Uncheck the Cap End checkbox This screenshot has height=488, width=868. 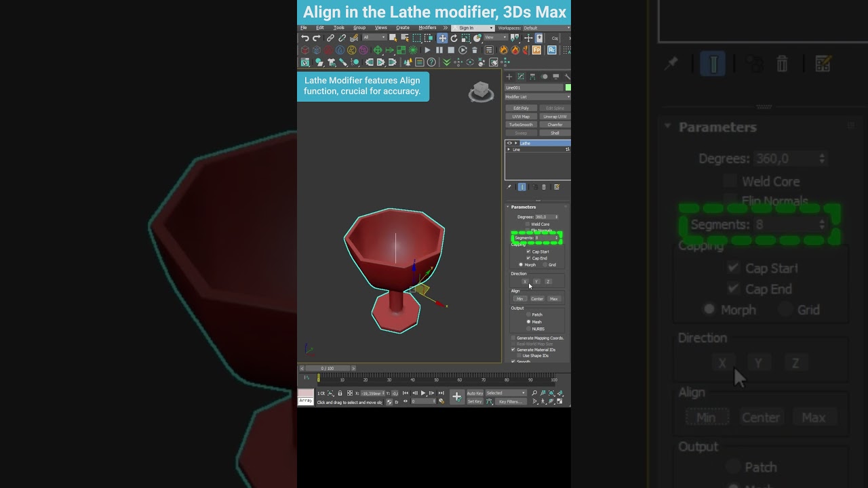click(528, 258)
